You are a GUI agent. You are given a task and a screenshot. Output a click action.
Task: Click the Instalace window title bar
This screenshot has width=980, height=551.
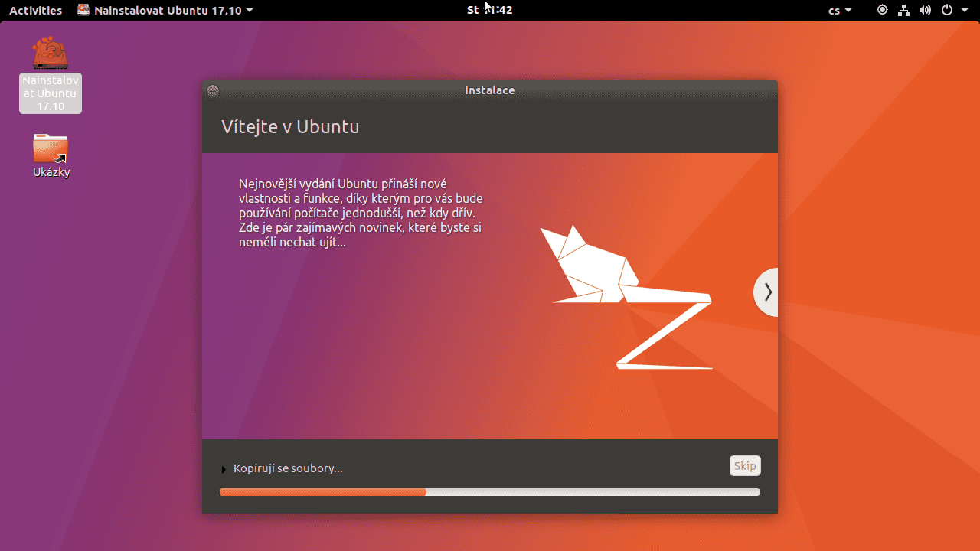489,90
